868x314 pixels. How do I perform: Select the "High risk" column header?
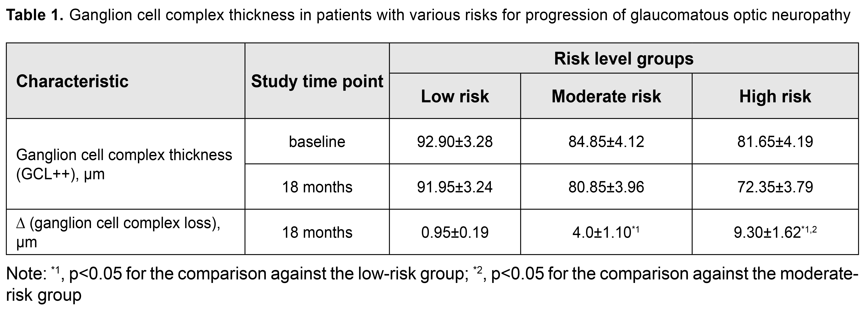[775, 96]
